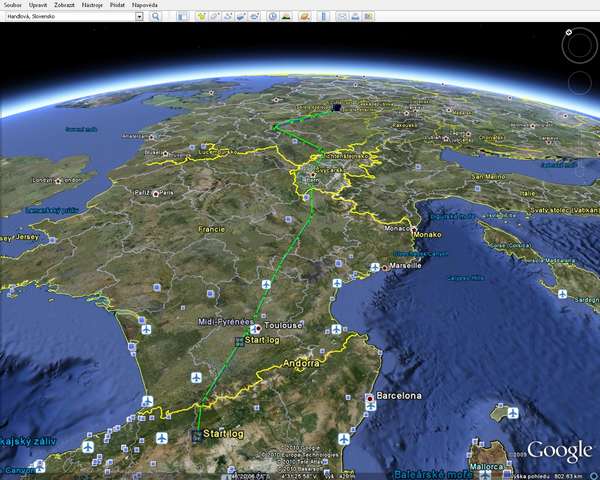Click the Start log placemark near Toulouse
The width and height of the screenshot is (600, 480).
(x=240, y=341)
